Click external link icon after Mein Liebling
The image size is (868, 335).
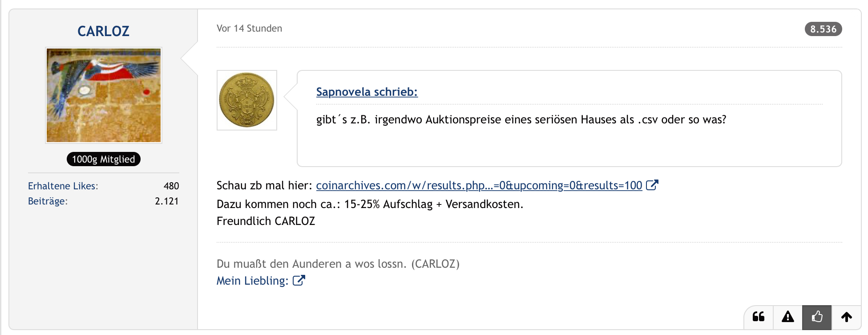[x=299, y=281]
